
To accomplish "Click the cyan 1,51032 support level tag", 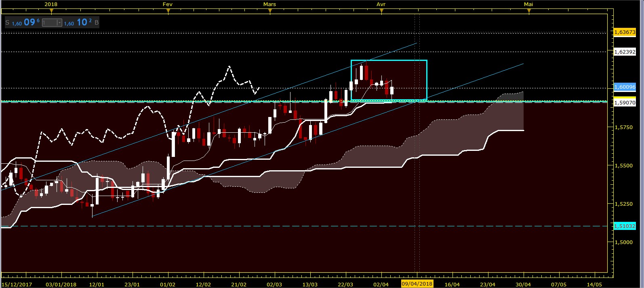I will pyautogui.click(x=625, y=226).
